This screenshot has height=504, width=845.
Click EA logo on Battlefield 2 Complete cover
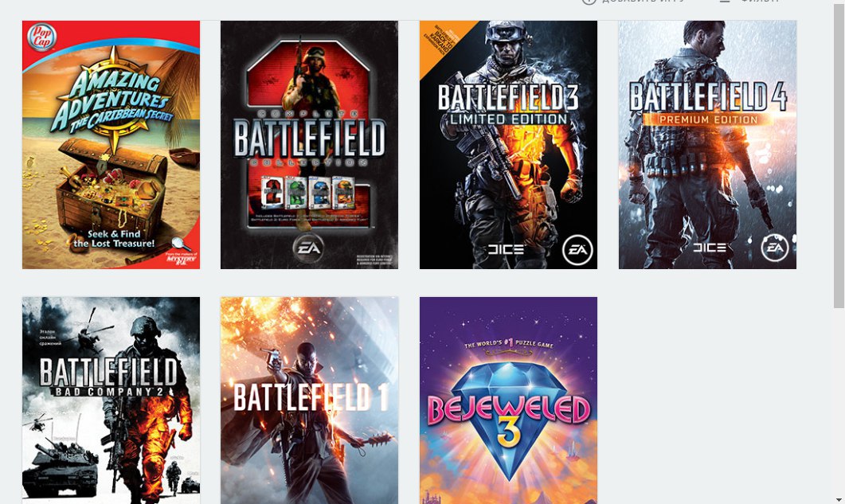(308, 248)
